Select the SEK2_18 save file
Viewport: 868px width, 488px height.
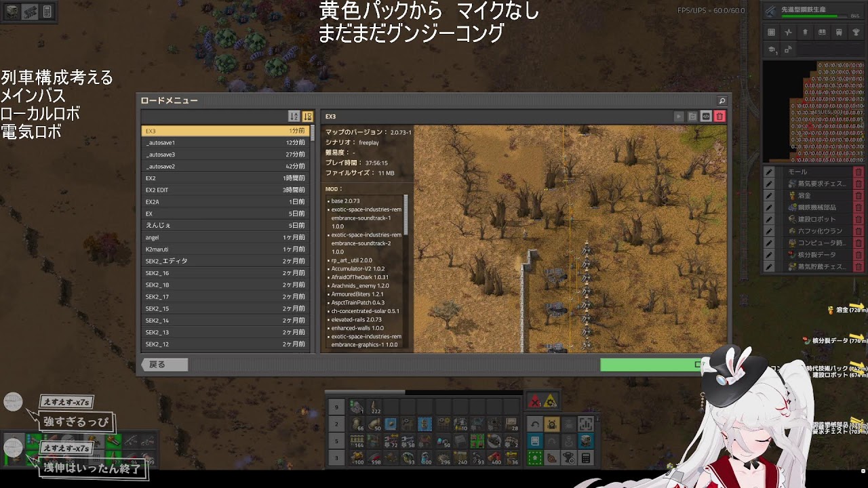226,285
